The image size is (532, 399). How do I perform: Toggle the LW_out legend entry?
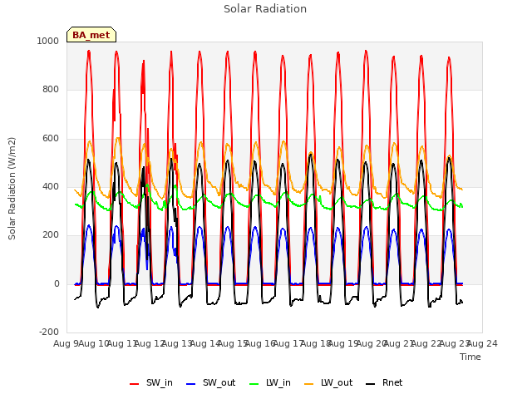(328, 382)
